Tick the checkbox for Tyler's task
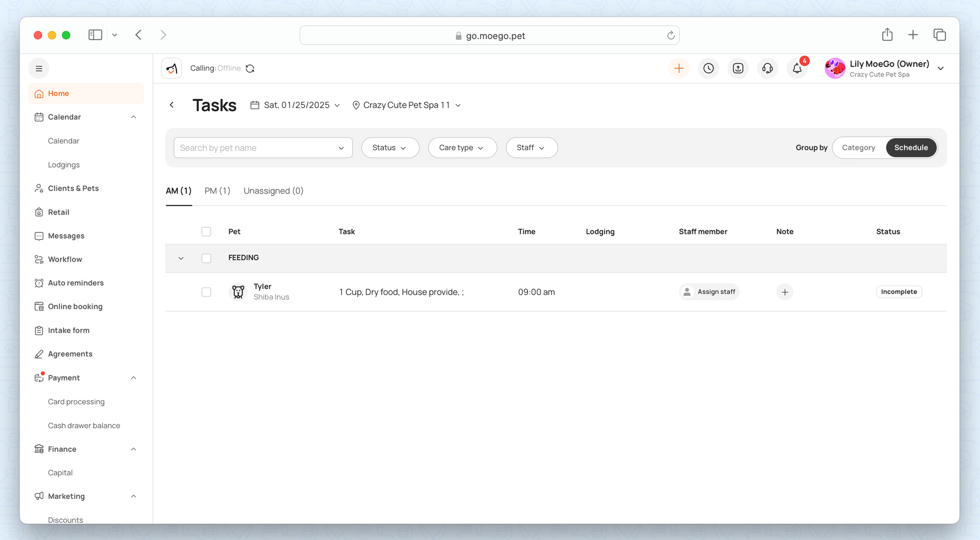The image size is (980, 540). [206, 292]
